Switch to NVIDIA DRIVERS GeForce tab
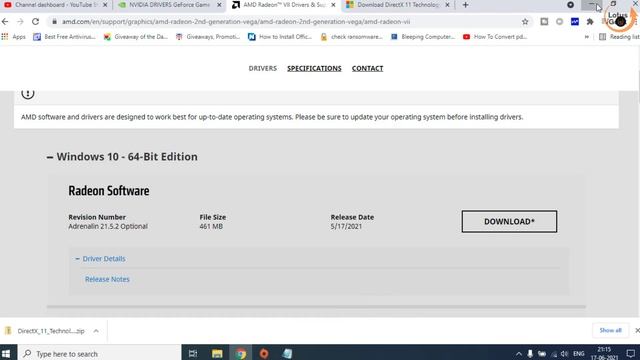The height and width of the screenshot is (360, 640). click(169, 5)
